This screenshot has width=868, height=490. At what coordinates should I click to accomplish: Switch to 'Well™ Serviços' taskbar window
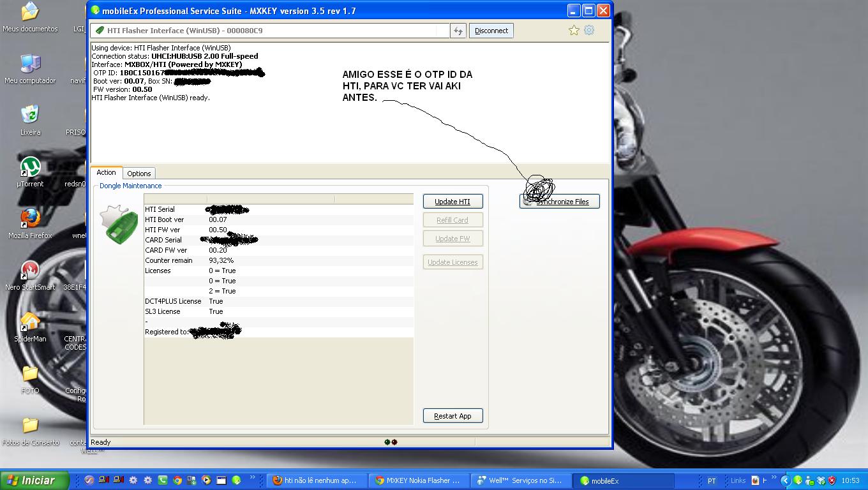[x=520, y=480]
